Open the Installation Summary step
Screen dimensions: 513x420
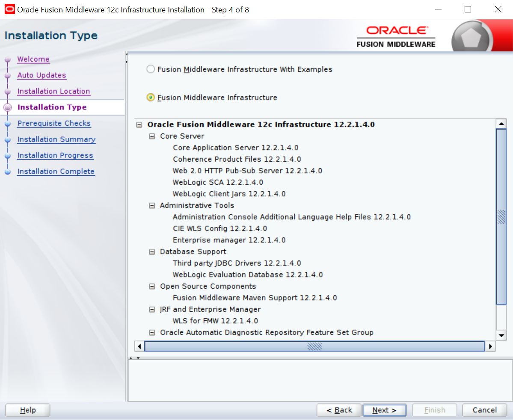coord(56,139)
